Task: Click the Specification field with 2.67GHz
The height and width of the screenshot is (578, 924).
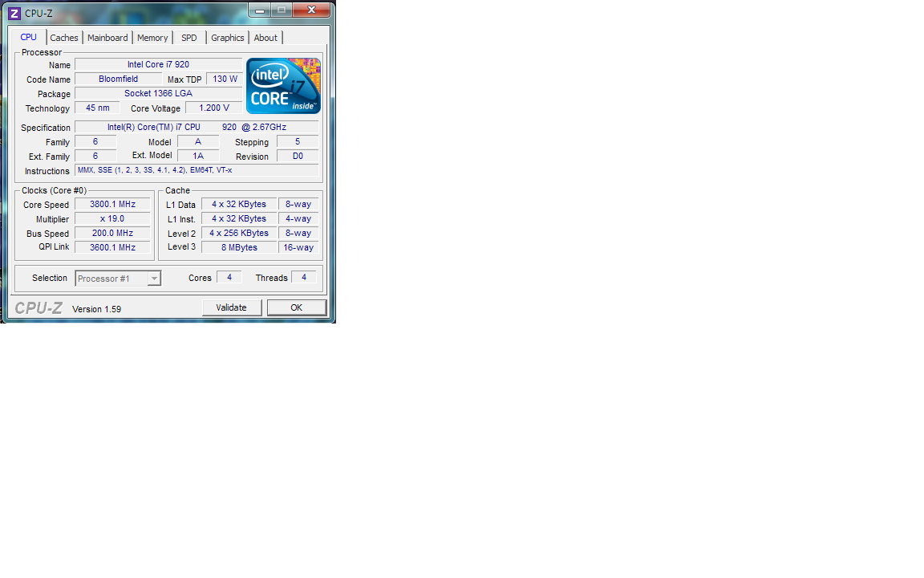Action: coord(197,128)
